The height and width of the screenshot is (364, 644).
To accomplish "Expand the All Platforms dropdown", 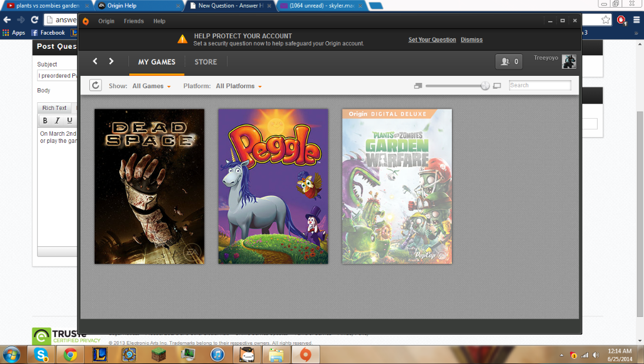I will point(239,86).
